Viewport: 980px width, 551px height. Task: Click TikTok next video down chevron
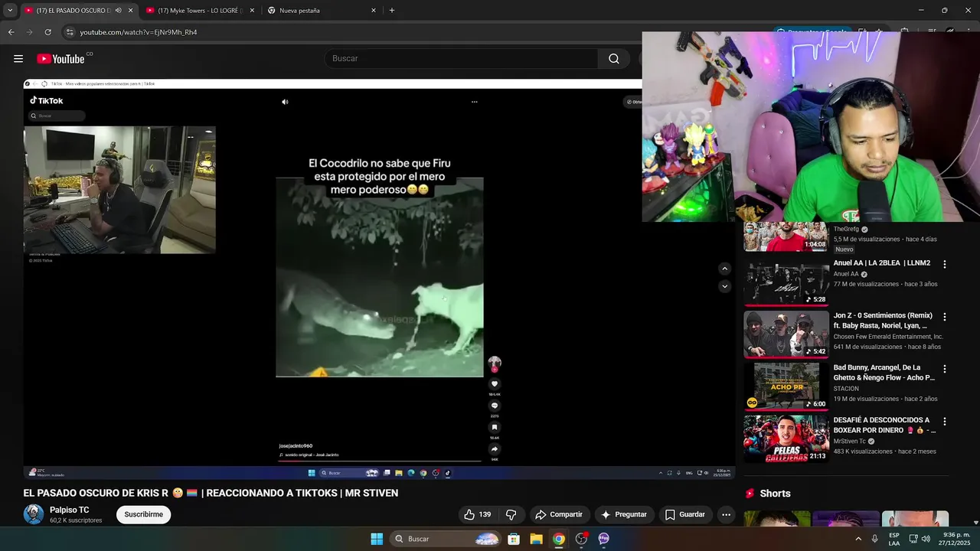coord(725,286)
